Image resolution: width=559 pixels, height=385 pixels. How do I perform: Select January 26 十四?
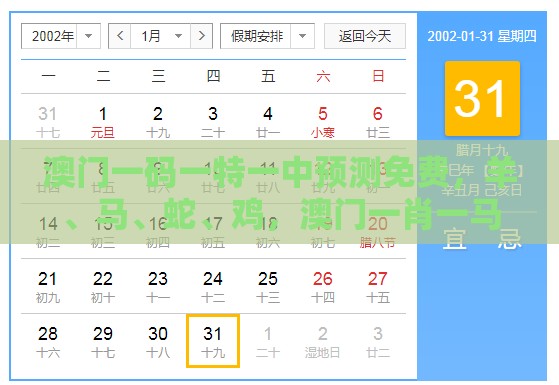coord(323,287)
